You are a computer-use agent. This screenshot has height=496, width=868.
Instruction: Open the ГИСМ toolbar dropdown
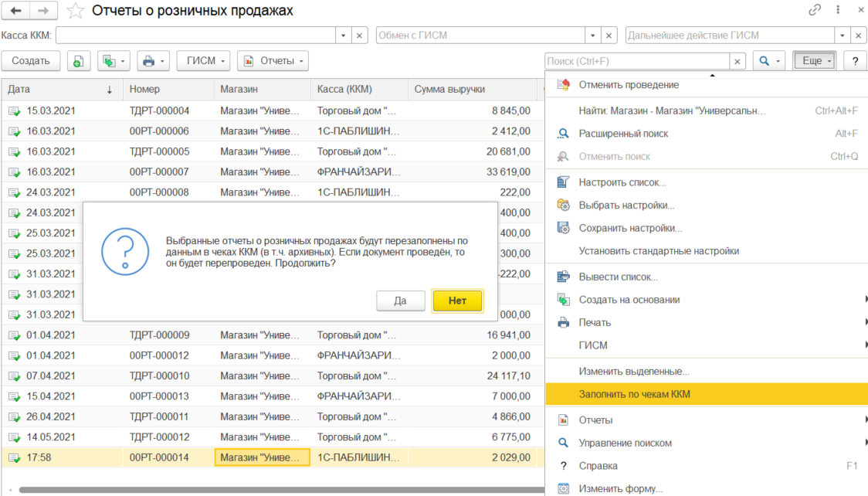click(203, 61)
